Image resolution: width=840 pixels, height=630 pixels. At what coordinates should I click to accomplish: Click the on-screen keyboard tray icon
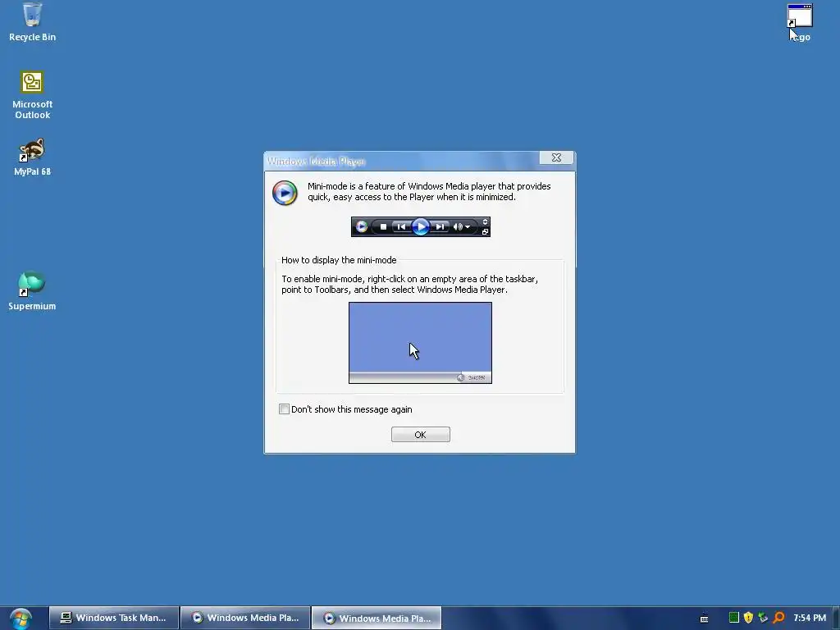point(705,619)
